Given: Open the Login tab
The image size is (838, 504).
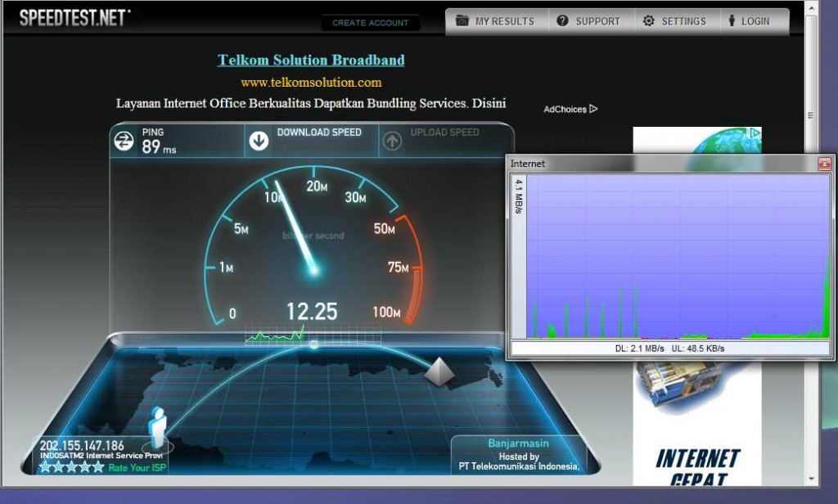Looking at the screenshot, I should (755, 21).
